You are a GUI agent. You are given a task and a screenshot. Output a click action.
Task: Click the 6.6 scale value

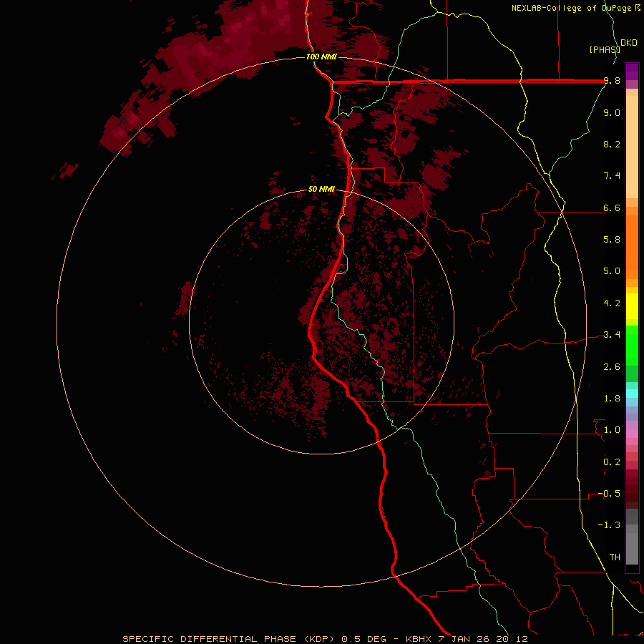(x=612, y=208)
